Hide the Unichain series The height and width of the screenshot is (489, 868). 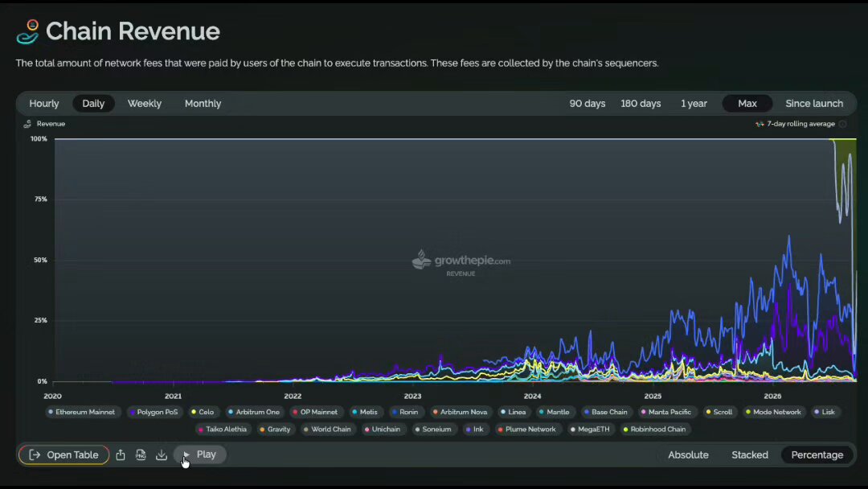(x=383, y=429)
